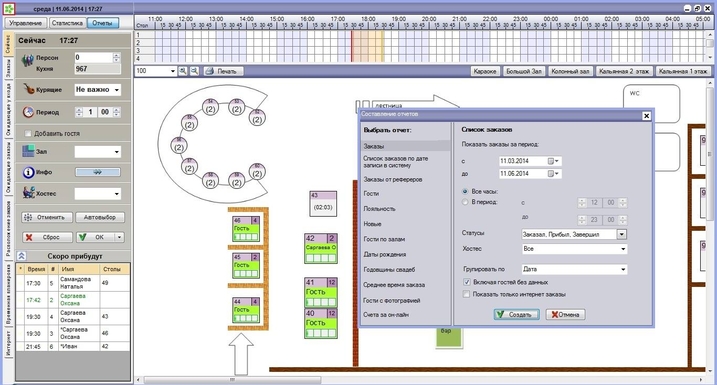Viewport: 717px width, 385px height.
Task: Select the В период radio option
Action: [x=465, y=202]
